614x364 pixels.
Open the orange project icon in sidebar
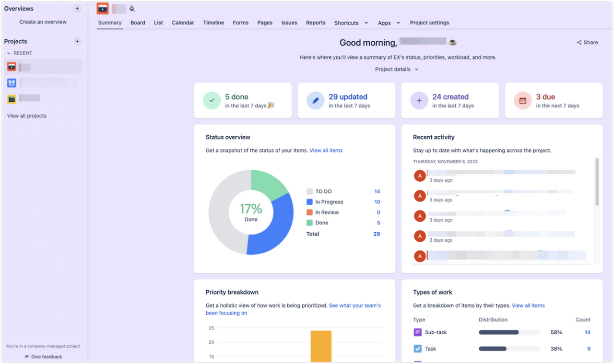(x=12, y=67)
